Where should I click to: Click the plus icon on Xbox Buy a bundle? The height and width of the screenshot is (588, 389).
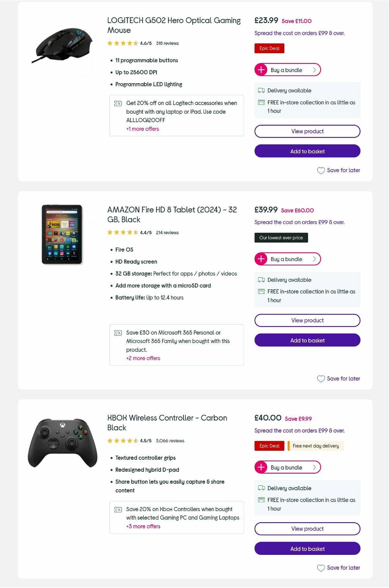[x=261, y=467]
